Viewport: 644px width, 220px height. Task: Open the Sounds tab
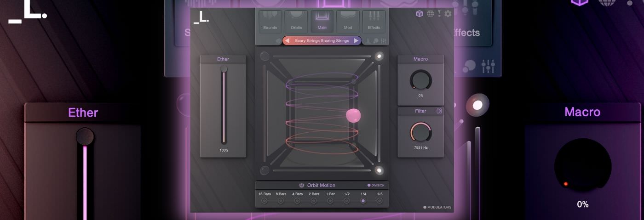[270, 22]
